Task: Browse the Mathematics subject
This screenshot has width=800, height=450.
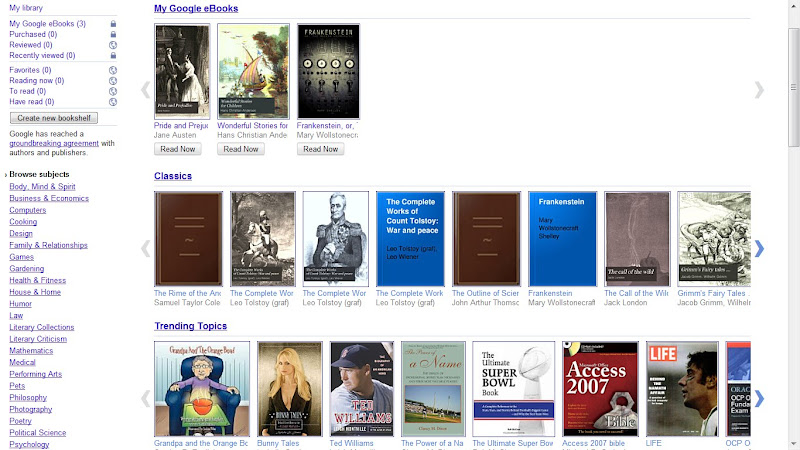Action: [x=31, y=351]
